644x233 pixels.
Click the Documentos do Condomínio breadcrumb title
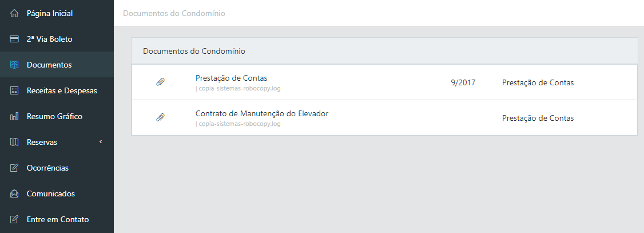tap(174, 13)
